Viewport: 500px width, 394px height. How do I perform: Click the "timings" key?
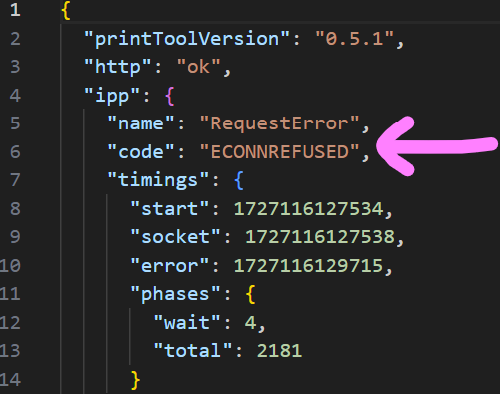pos(158,180)
